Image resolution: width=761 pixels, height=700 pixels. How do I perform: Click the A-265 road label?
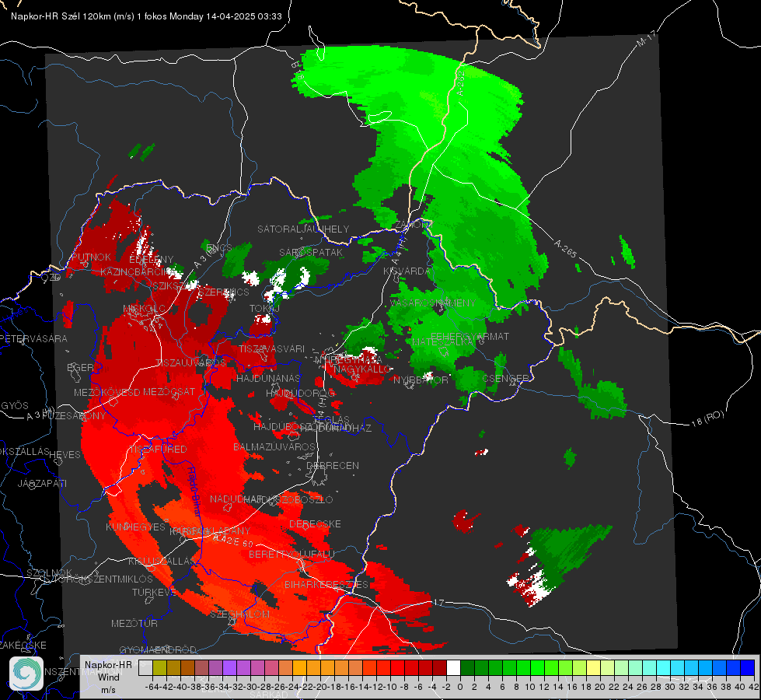click(565, 249)
